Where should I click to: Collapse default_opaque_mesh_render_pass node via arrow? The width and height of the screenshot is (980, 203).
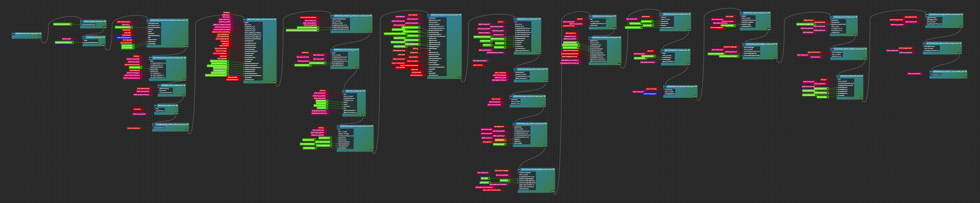point(275,19)
